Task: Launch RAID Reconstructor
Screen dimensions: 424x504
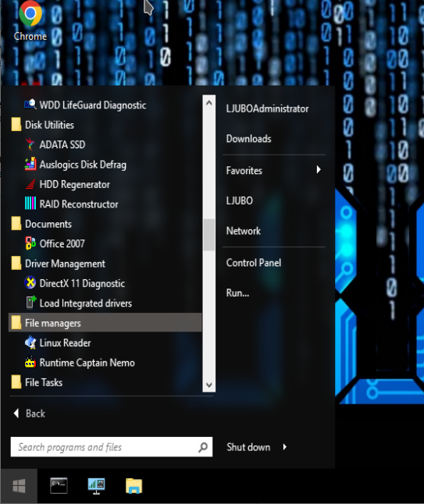Action: pyautogui.click(x=71, y=204)
